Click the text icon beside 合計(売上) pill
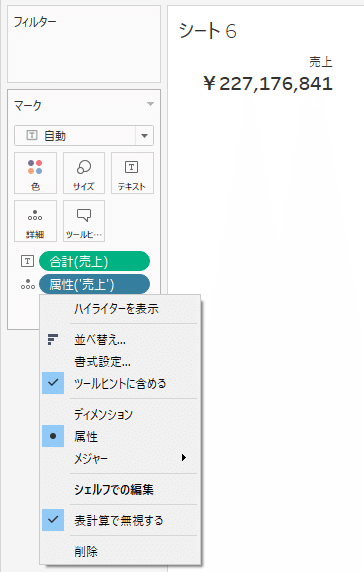The height and width of the screenshot is (572, 364). (27, 261)
